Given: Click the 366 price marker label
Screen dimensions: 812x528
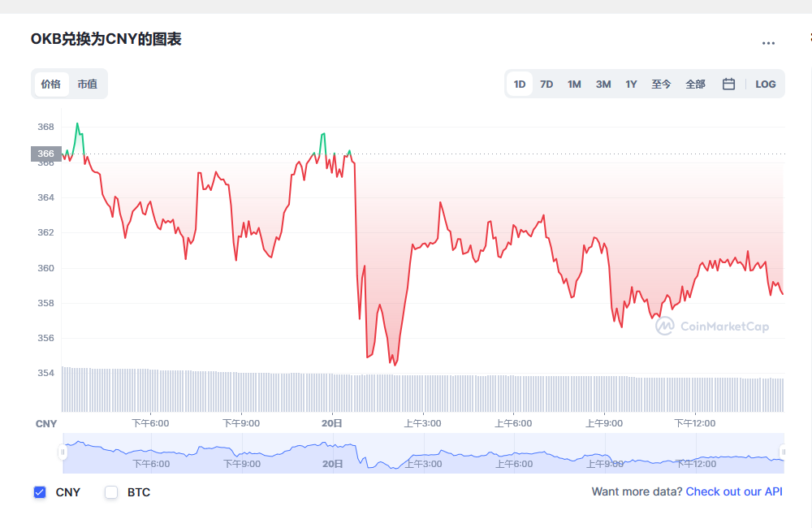Looking at the screenshot, I should click(46, 154).
